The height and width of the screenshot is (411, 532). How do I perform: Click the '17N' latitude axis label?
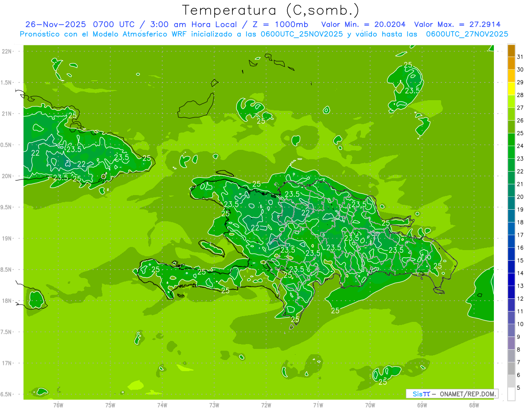point(7,363)
